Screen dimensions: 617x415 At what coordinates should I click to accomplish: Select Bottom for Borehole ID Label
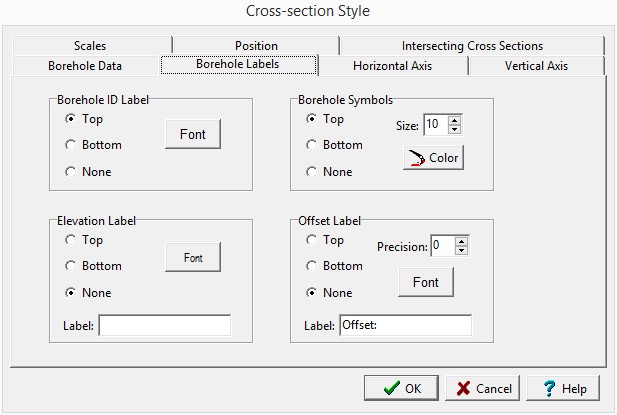71,145
